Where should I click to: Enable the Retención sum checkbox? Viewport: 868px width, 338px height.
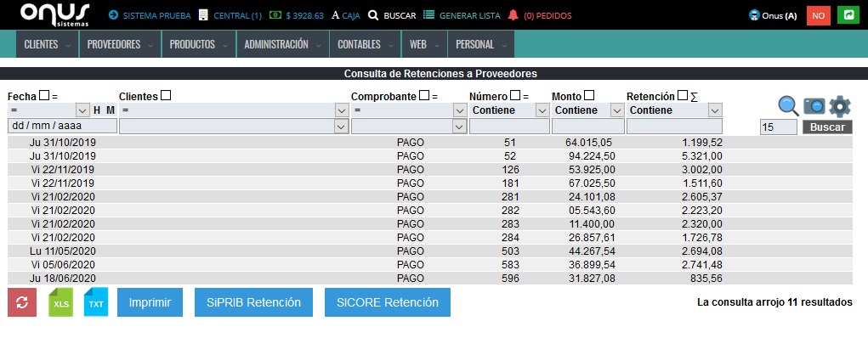coord(683,96)
